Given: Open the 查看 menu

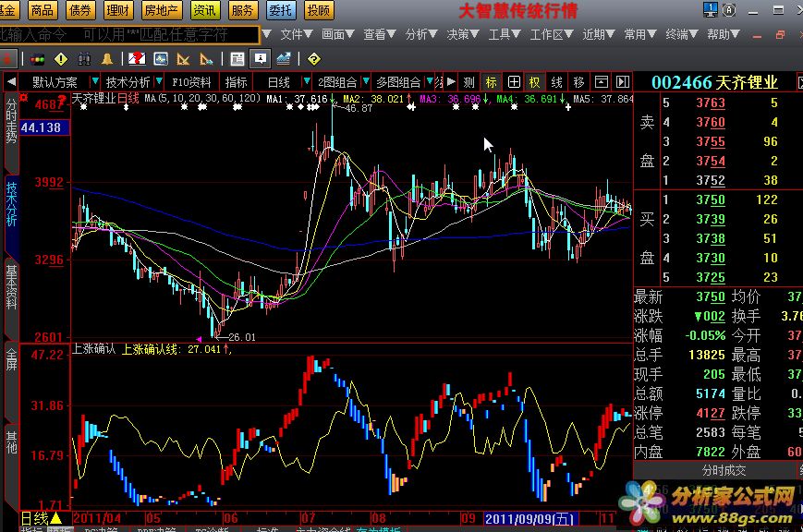Looking at the screenshot, I should [x=380, y=34].
